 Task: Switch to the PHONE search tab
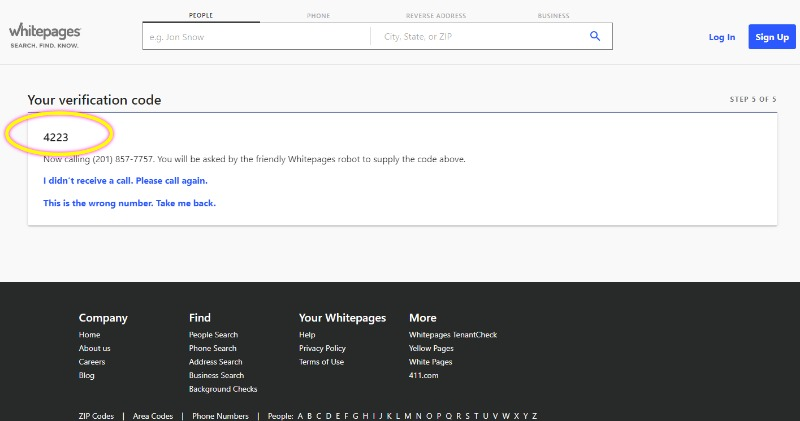click(318, 16)
